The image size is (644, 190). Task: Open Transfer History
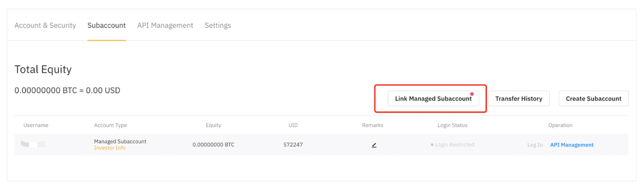(x=519, y=99)
